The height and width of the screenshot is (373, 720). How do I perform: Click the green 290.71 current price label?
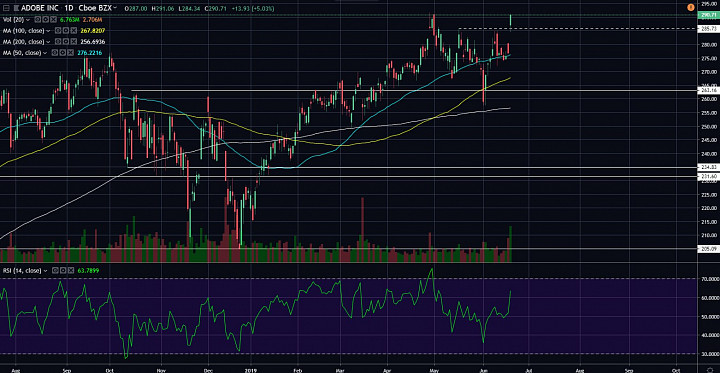tap(709, 15)
